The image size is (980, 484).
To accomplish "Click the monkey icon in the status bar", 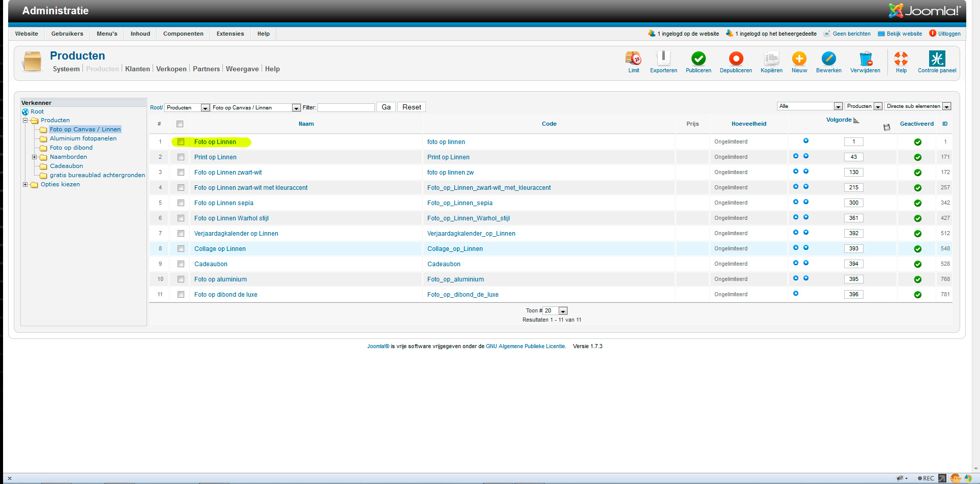I will pos(956,478).
